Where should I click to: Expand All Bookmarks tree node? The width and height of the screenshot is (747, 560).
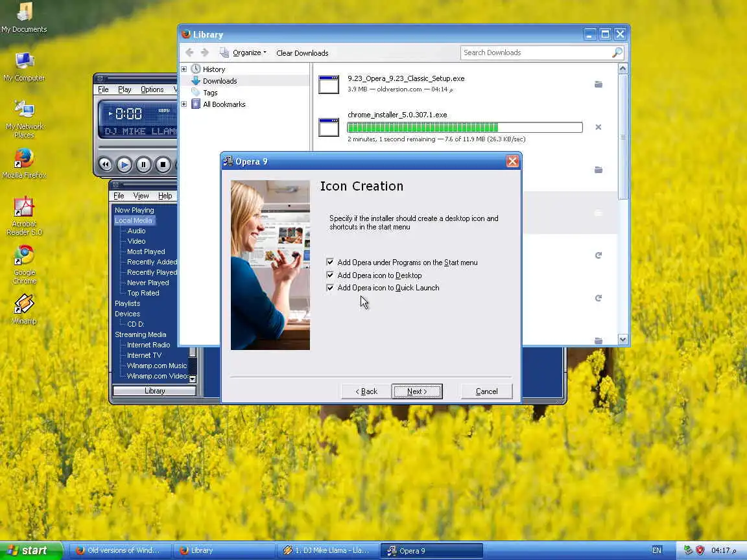(x=184, y=104)
